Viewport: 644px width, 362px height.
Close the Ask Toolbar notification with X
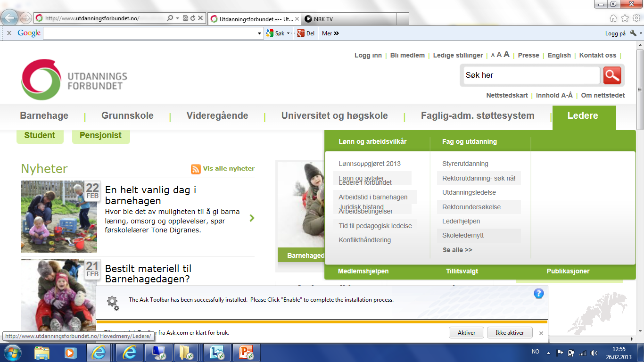(x=541, y=333)
